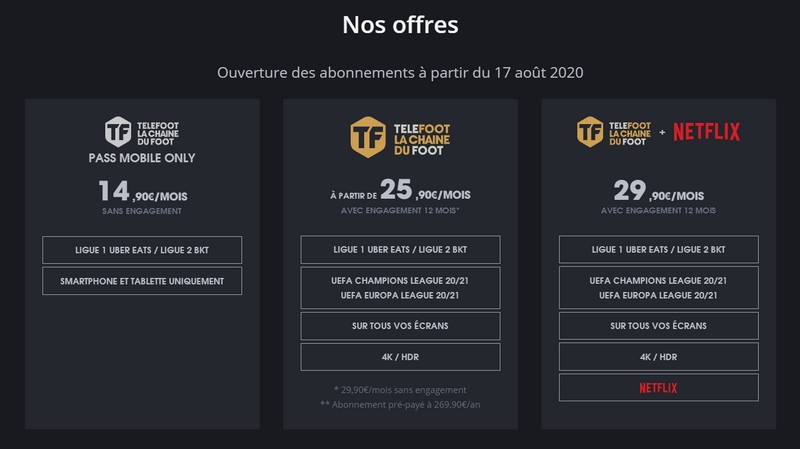The height and width of the screenshot is (449, 800).
Task: Click the red Netflix feature box
Action: 658,387
